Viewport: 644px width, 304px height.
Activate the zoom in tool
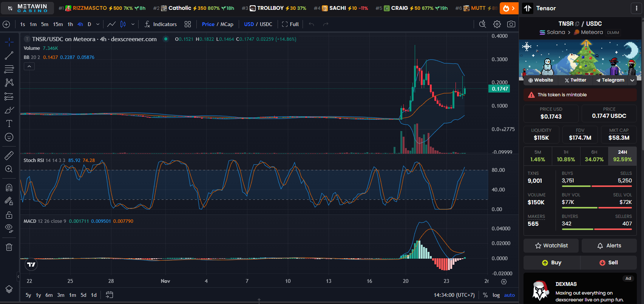(9, 169)
